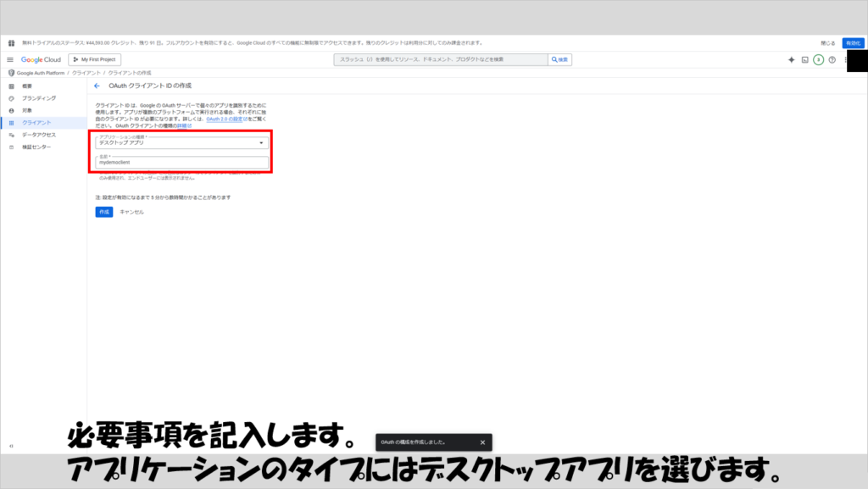The image size is (868, 489).
Task: Open the help question mark icon
Action: [x=832, y=59]
